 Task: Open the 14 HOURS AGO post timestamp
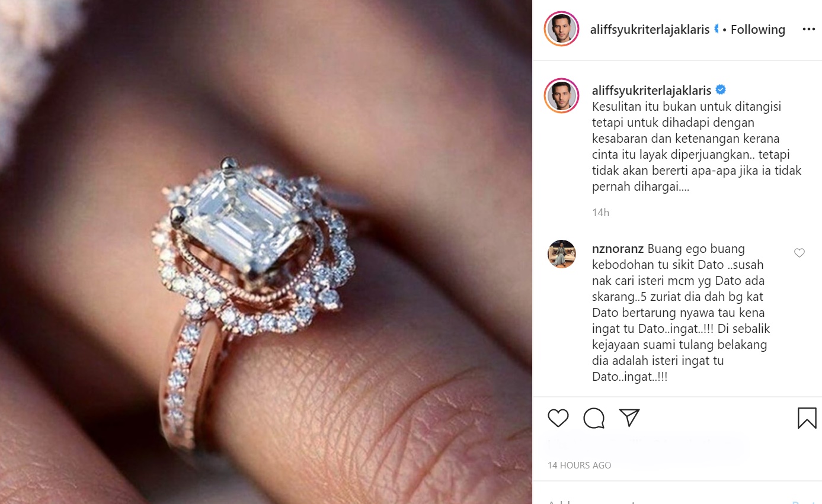579,466
